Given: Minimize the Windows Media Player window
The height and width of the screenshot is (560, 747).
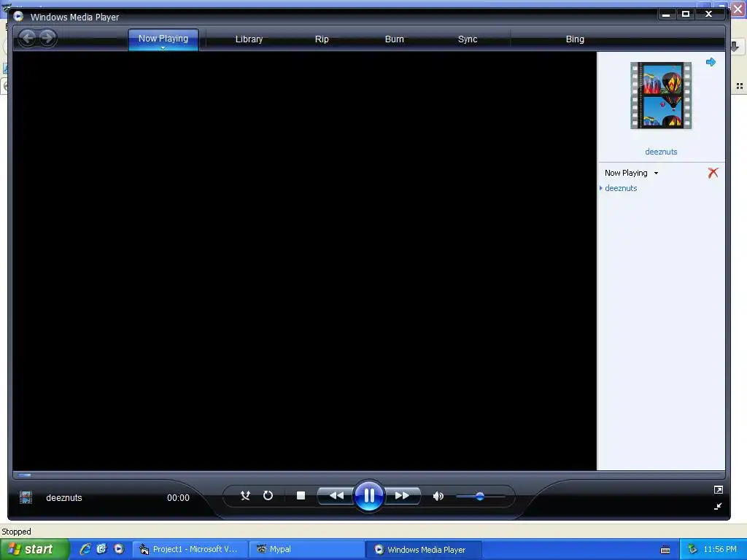Looking at the screenshot, I should [x=666, y=15].
